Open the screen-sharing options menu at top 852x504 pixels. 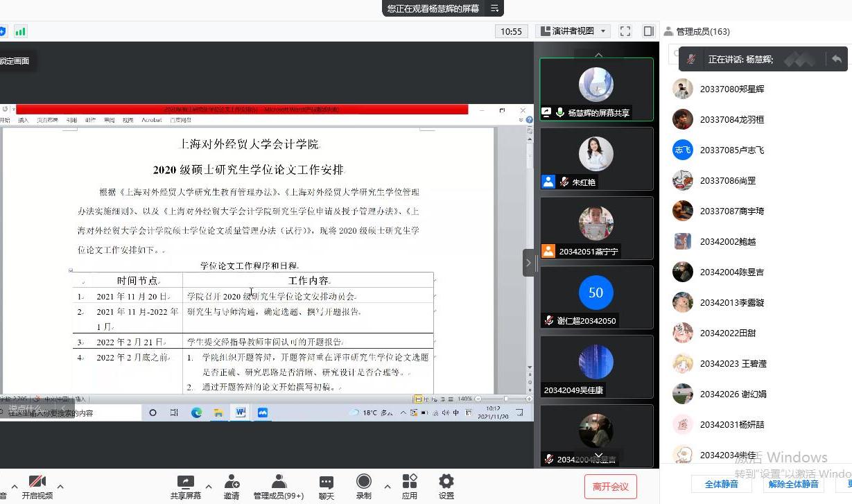point(494,8)
